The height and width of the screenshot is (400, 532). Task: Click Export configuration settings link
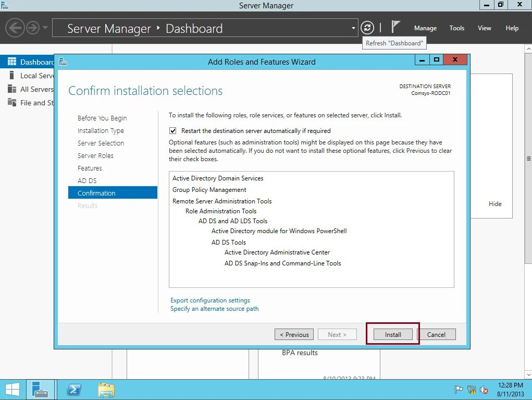(210, 300)
